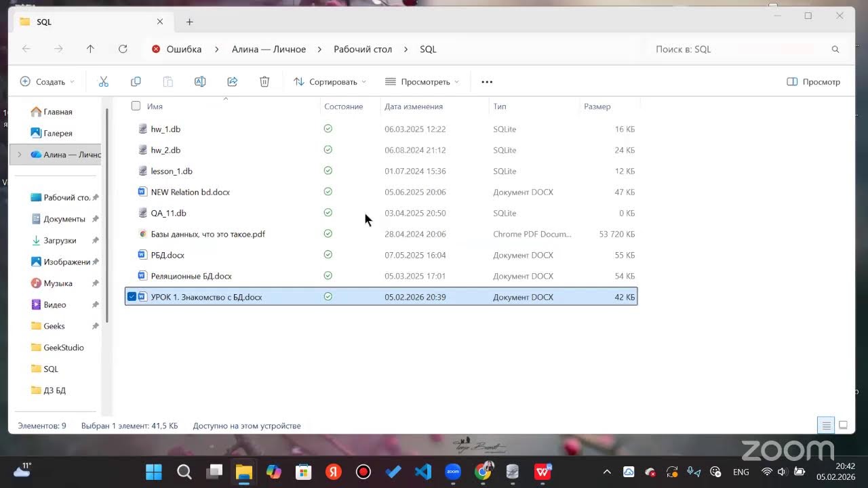The image size is (868, 488).
Task: Open the Просмотреть dropdown
Action: [422, 82]
